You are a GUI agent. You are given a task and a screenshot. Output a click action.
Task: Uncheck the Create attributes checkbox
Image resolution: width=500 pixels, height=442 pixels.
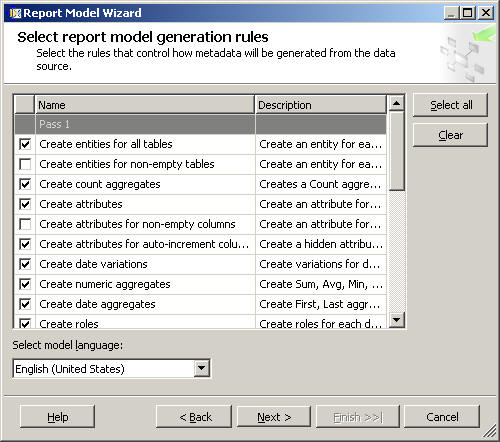25,204
